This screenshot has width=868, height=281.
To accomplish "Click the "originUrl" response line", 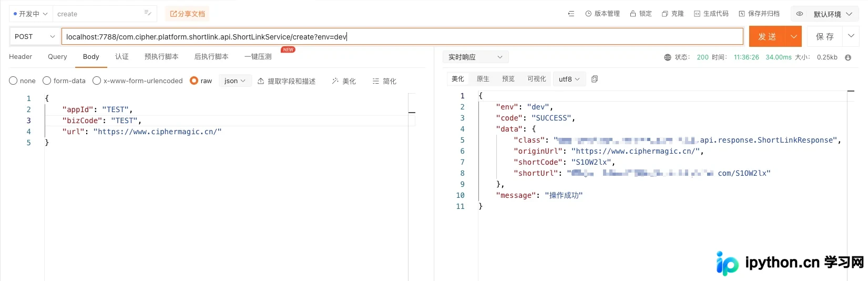I will point(609,151).
